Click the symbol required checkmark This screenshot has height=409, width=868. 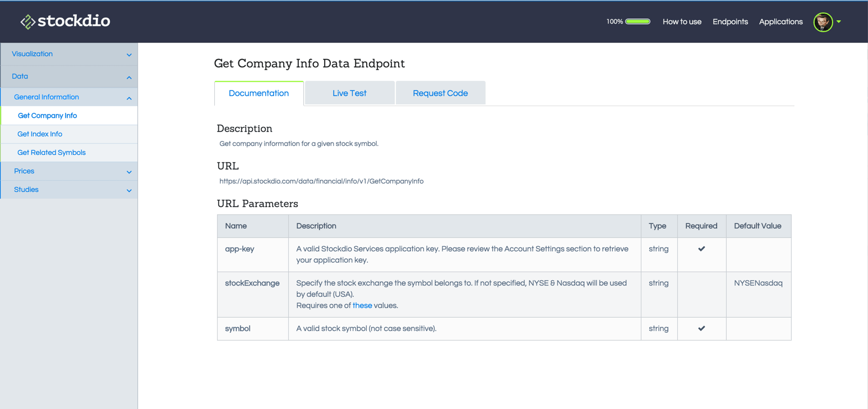tap(701, 328)
